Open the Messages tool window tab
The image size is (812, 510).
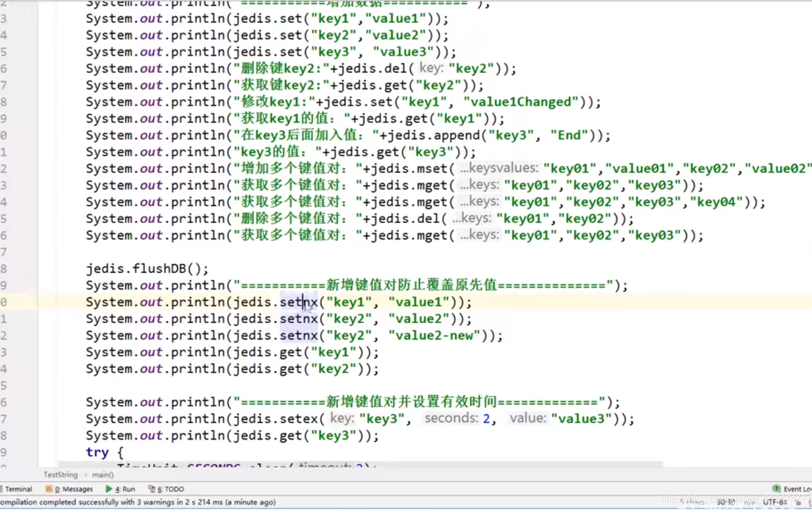pos(70,489)
